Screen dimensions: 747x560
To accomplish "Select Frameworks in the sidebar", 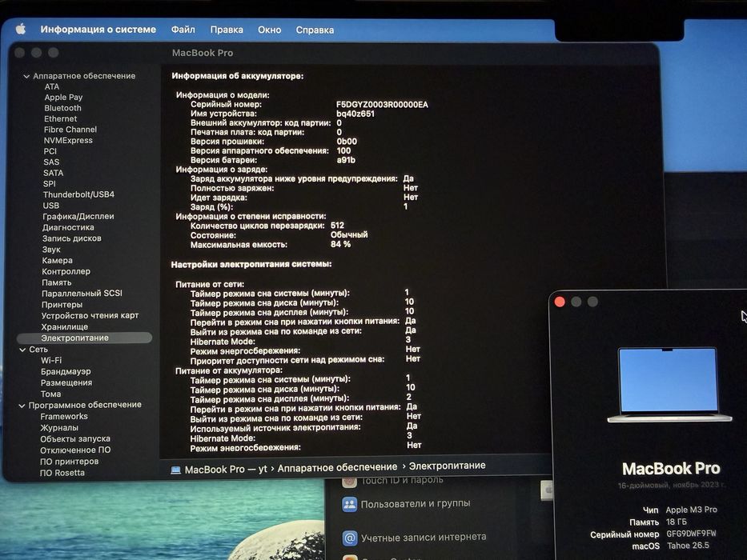I will click(x=64, y=417).
